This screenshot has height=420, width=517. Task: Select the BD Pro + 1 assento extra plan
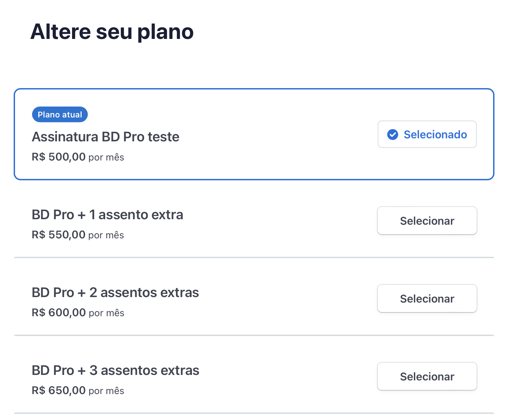coord(427,221)
